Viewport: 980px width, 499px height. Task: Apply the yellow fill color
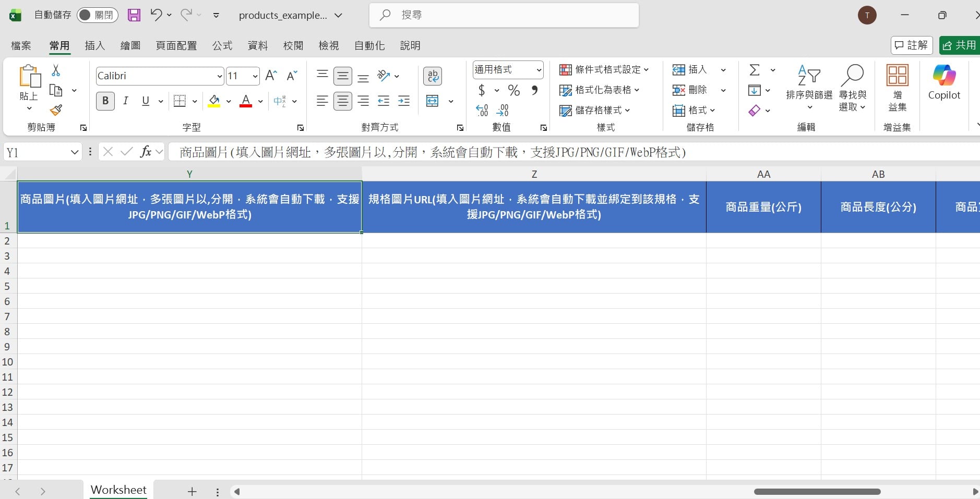click(x=214, y=101)
